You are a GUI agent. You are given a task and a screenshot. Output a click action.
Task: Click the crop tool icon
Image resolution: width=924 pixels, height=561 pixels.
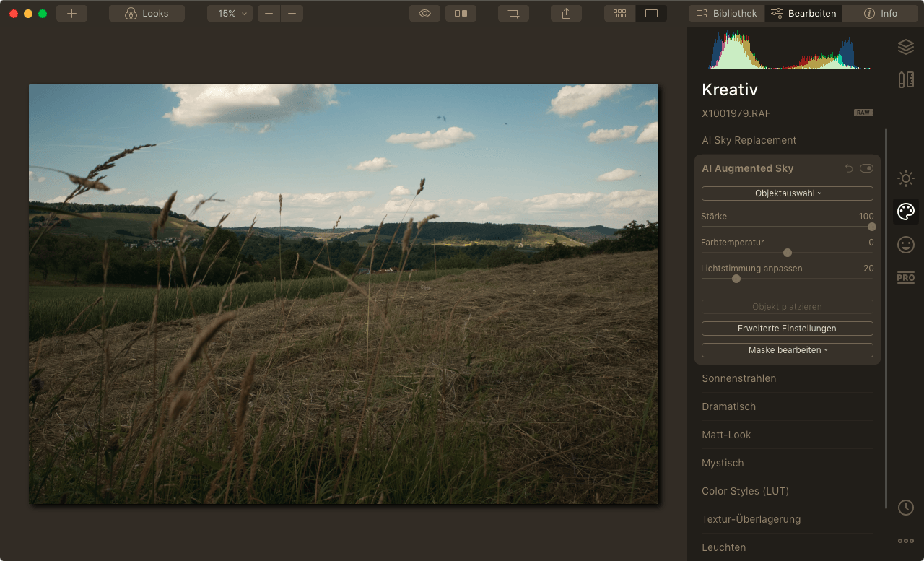pyautogui.click(x=513, y=14)
